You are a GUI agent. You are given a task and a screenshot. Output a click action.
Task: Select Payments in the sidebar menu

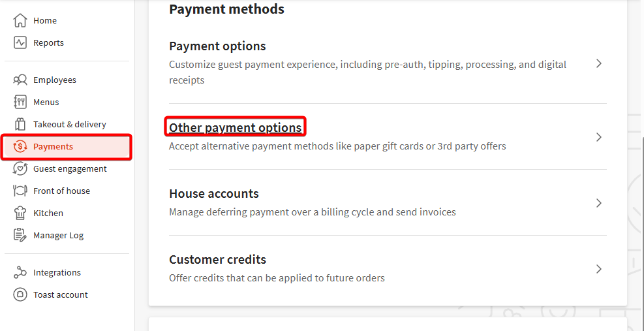pos(54,146)
